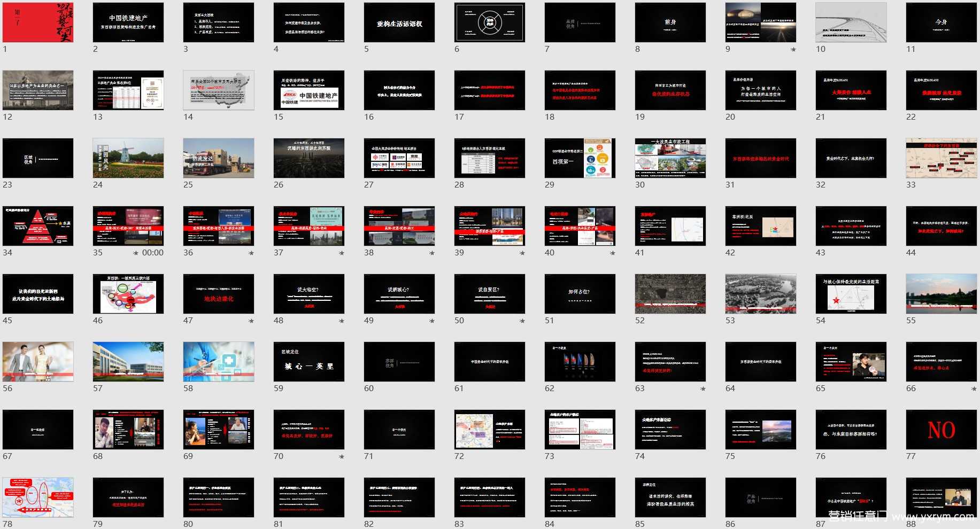Viewport: 980px width, 529px height.
Task: Select slide 1 with the red cover
Action: pyautogui.click(x=38, y=22)
